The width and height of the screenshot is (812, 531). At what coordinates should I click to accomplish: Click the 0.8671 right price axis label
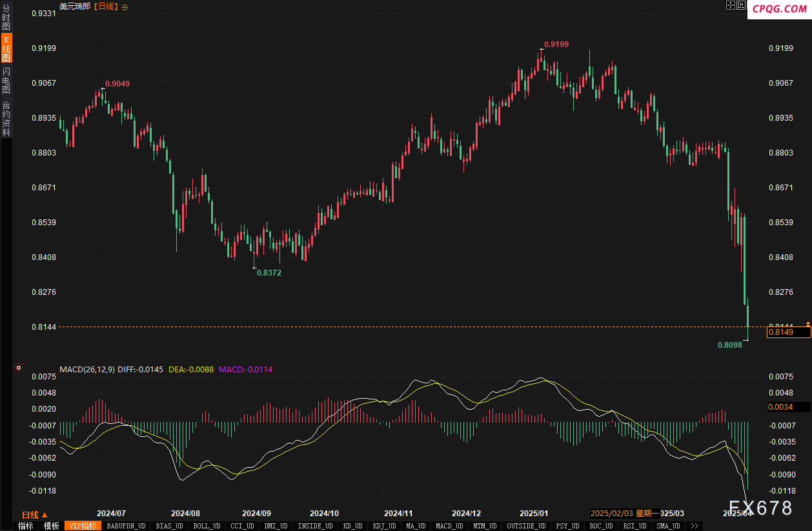point(781,188)
